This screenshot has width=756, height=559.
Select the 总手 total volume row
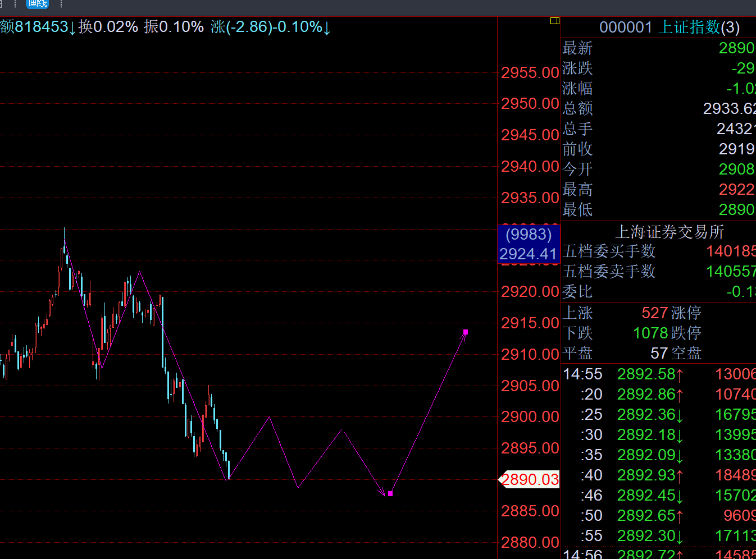click(x=659, y=129)
